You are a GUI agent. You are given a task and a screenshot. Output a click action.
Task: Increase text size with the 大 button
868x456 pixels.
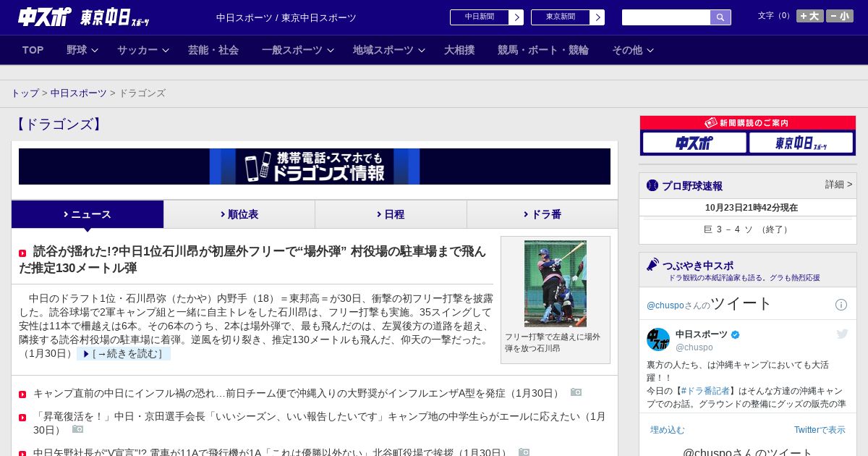click(x=810, y=16)
